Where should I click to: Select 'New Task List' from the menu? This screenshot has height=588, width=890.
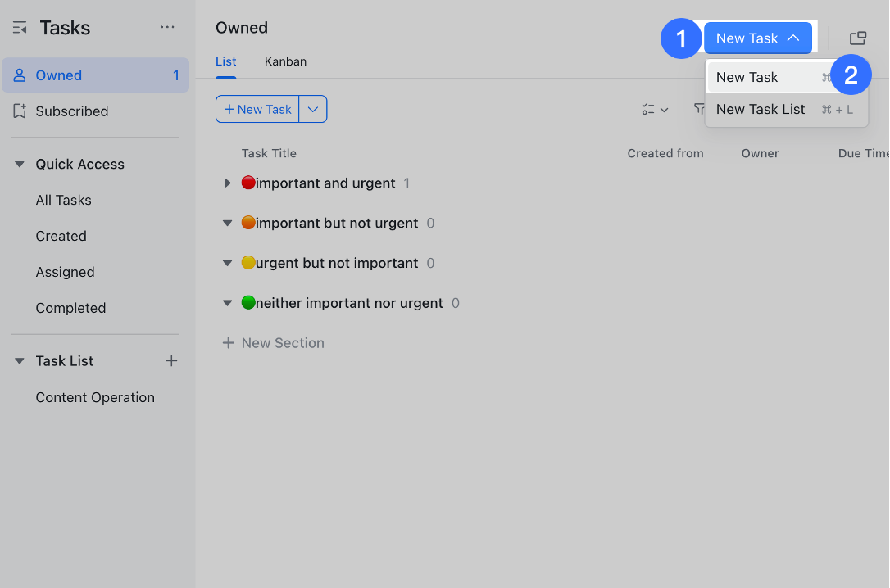[x=761, y=109]
